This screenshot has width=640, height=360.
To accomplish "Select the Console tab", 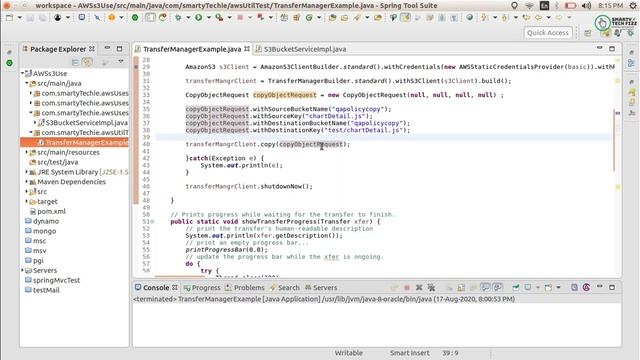I will pyautogui.click(x=156, y=288).
